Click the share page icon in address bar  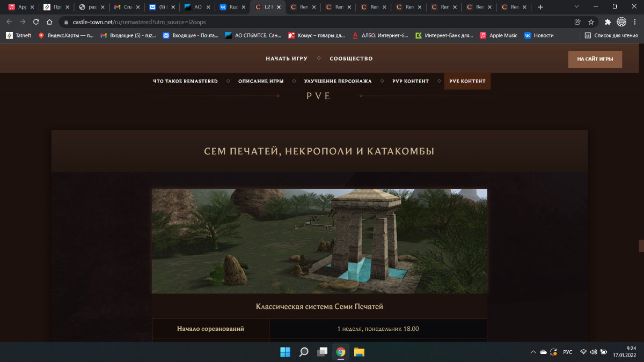tap(577, 22)
